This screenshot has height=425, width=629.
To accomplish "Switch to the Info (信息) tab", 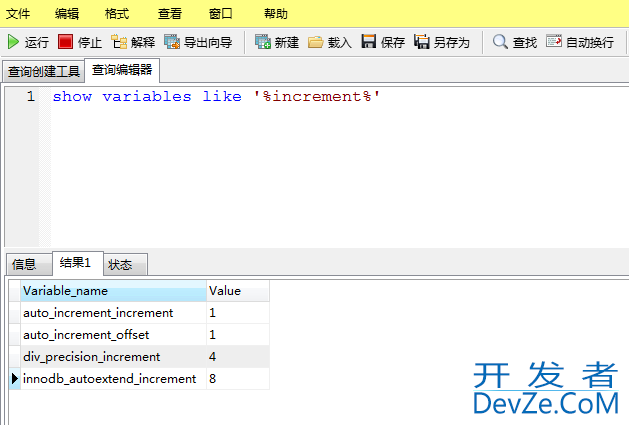I will click(24, 264).
